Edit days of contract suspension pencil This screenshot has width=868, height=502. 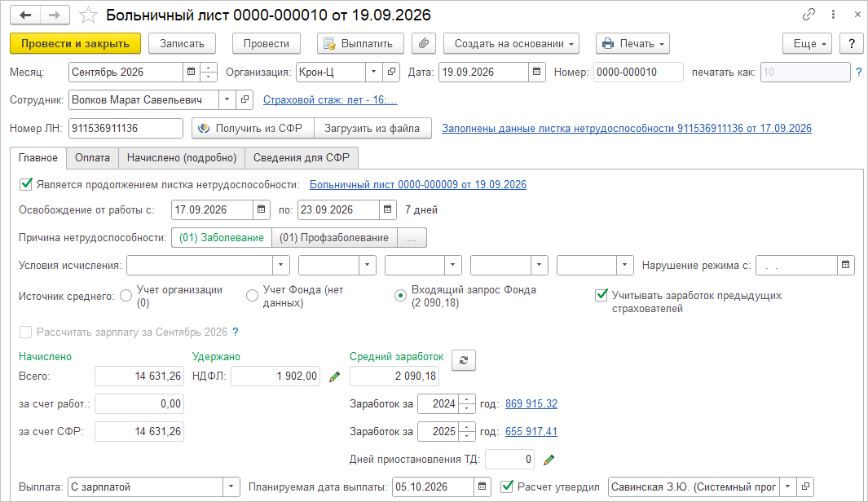tap(549, 460)
